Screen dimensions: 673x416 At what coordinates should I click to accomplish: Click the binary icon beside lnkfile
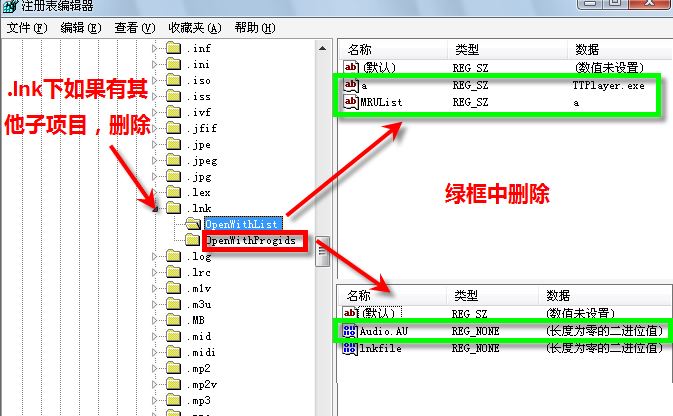tap(350, 348)
